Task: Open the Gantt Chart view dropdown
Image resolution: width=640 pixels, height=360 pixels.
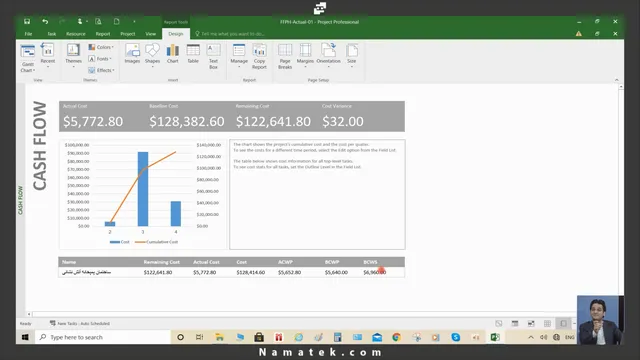Action: click(x=28, y=59)
